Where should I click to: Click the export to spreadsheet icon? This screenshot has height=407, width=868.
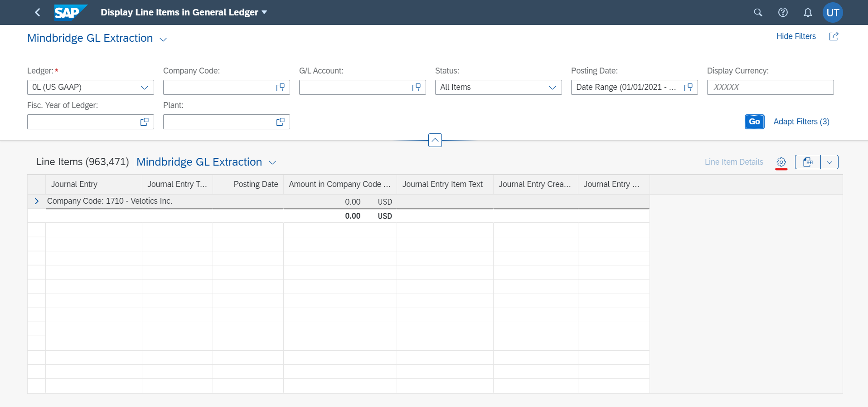(x=808, y=162)
